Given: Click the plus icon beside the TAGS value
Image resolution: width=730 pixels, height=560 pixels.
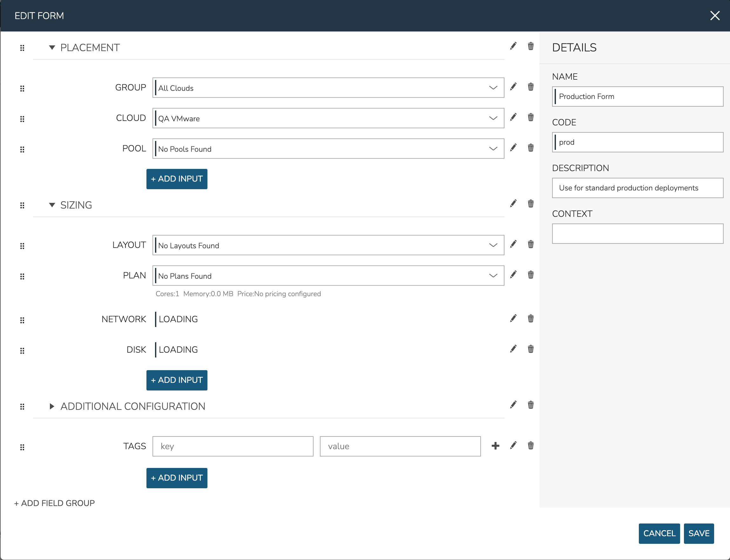Looking at the screenshot, I should (x=495, y=446).
